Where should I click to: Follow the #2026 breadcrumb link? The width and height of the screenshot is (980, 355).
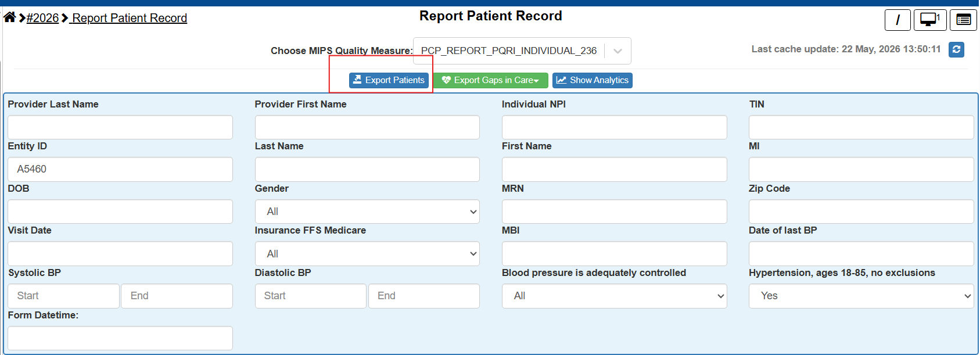(42, 18)
